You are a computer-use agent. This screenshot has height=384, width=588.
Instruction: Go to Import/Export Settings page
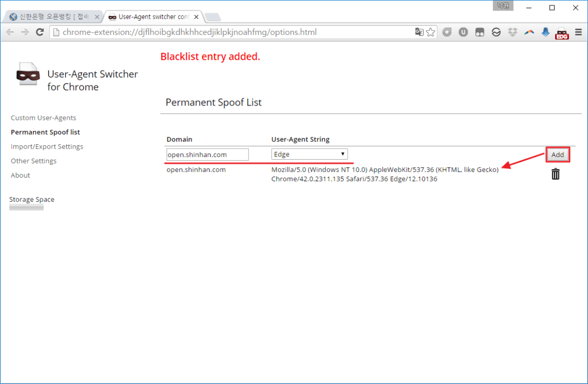tap(47, 146)
